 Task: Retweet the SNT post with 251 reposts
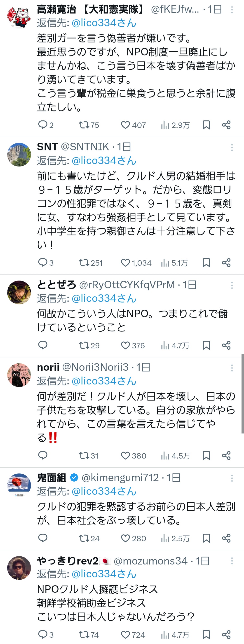91,263
